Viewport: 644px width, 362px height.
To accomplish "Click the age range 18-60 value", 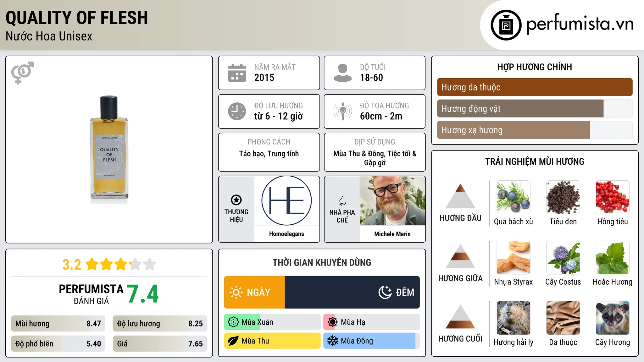I will (371, 78).
